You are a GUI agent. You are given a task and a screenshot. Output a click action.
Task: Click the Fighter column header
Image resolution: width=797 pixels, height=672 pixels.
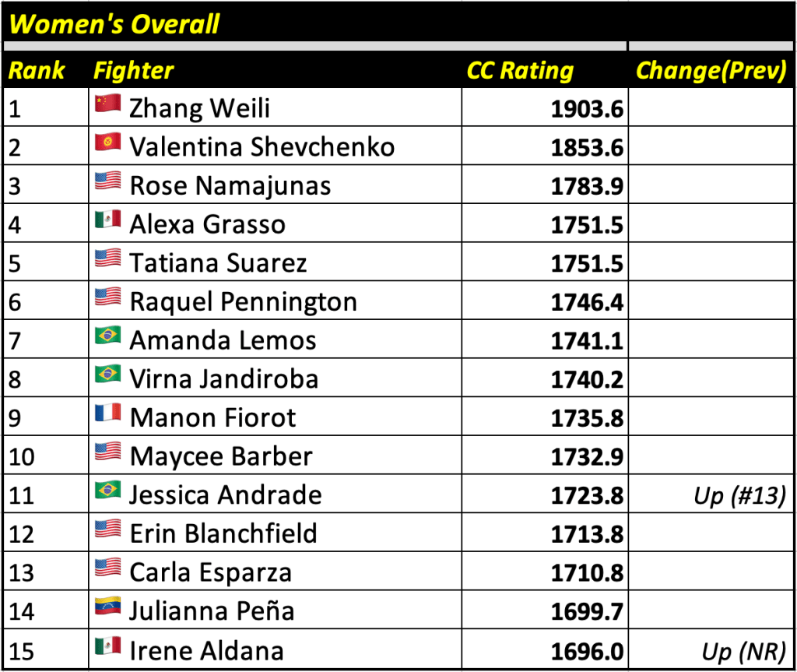[133, 71]
